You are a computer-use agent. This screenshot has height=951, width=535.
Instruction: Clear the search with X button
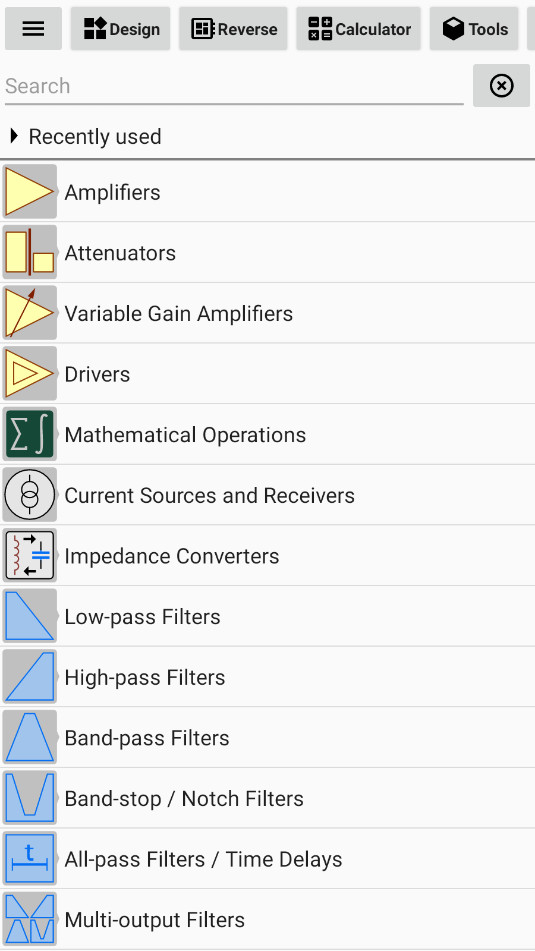[x=501, y=86]
